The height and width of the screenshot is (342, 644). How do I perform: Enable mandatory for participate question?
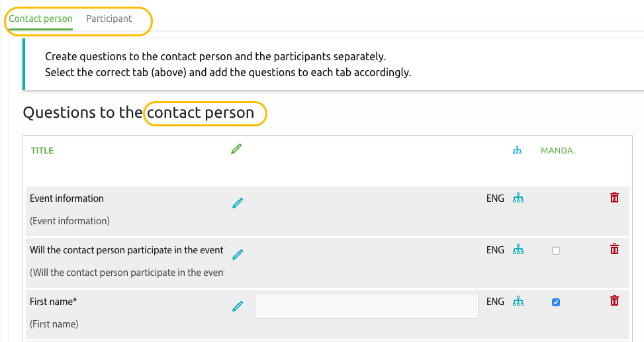click(556, 251)
